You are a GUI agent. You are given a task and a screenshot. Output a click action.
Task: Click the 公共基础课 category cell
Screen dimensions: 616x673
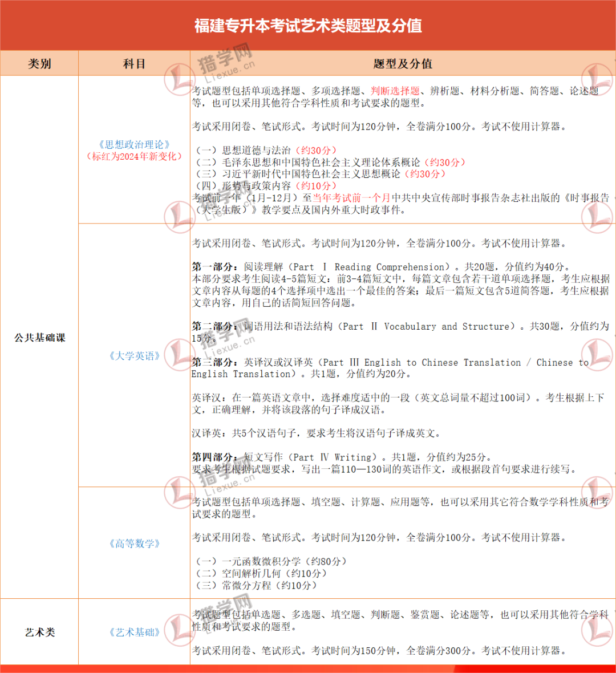tap(39, 338)
